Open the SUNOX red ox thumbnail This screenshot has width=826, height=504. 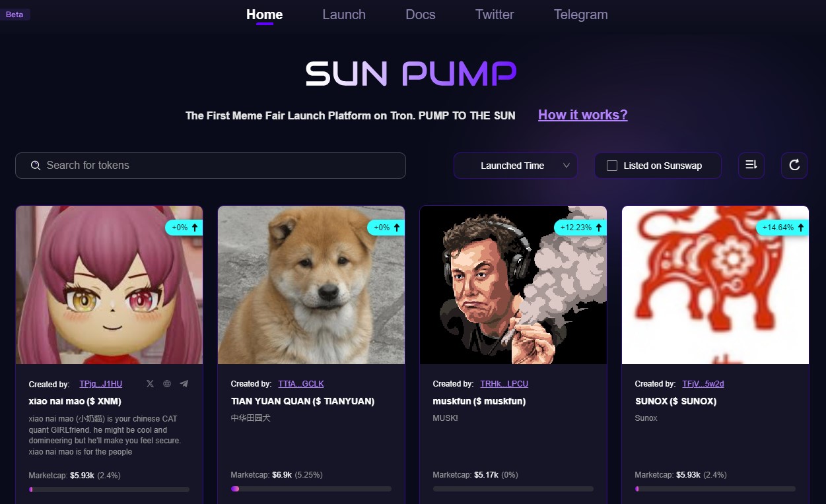[x=715, y=285]
